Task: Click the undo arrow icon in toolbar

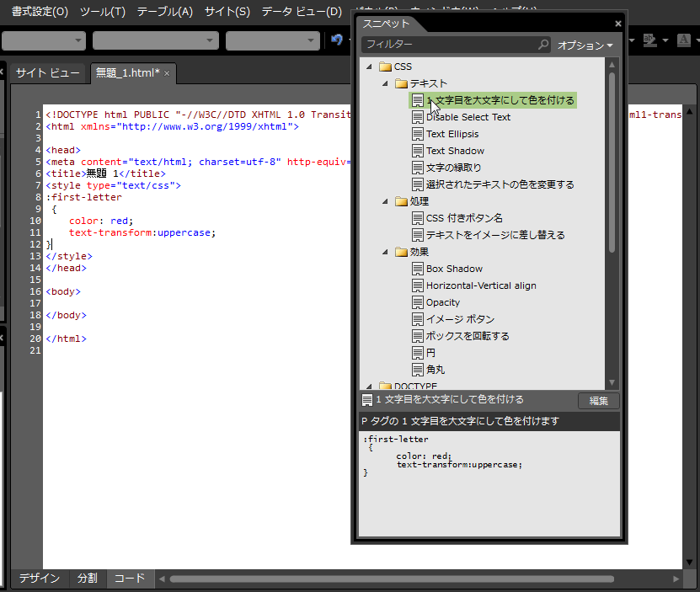Action: (337, 40)
